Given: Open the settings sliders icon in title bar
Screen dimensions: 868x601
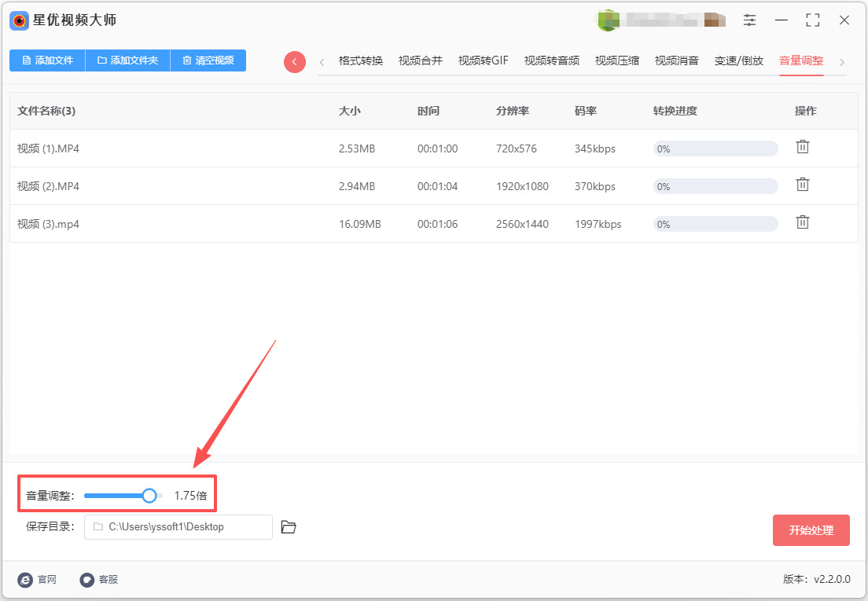Looking at the screenshot, I should coord(749,20).
